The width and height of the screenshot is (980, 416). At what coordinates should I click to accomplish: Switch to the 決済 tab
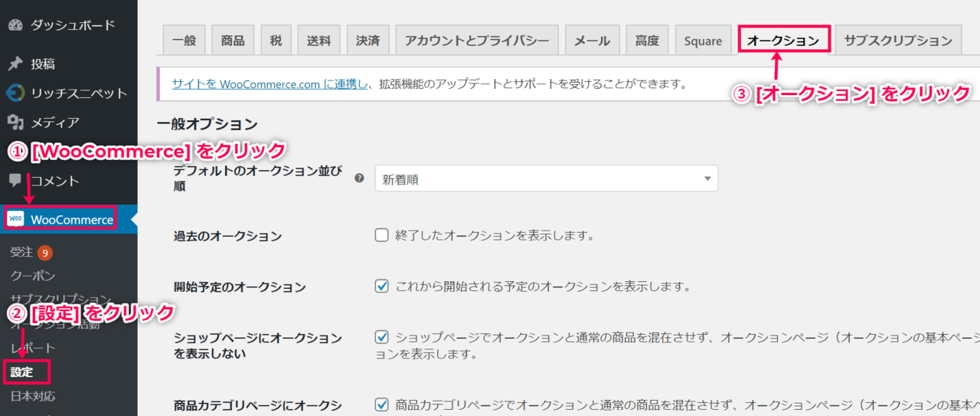pos(367,41)
